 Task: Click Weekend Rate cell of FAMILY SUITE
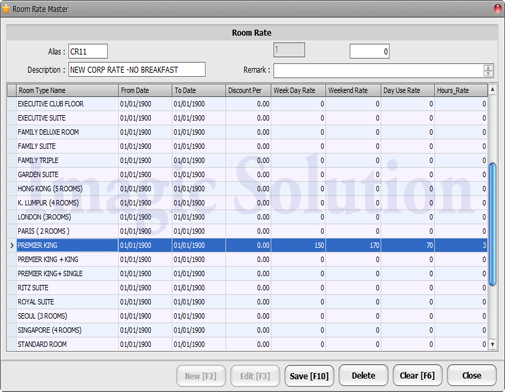pos(353,146)
